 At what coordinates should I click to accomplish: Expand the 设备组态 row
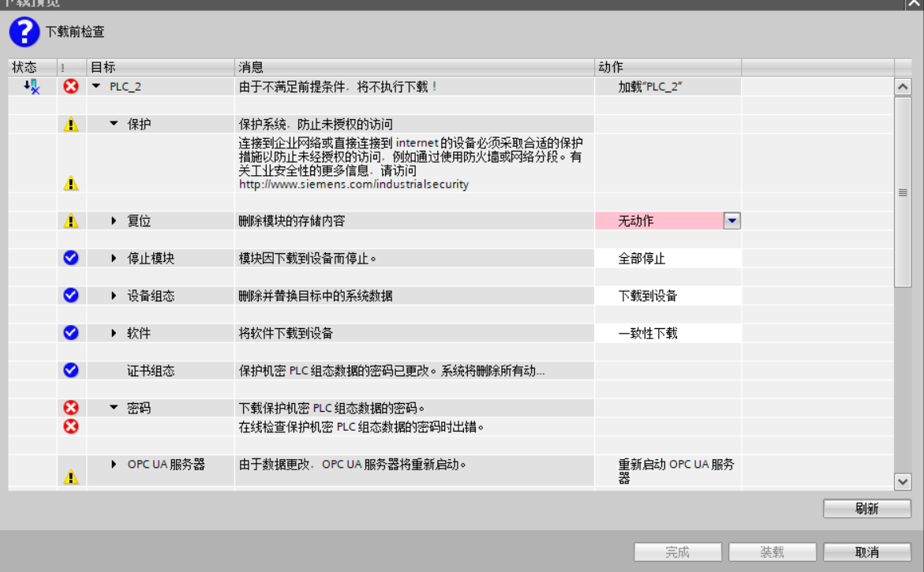pyautogui.click(x=114, y=296)
